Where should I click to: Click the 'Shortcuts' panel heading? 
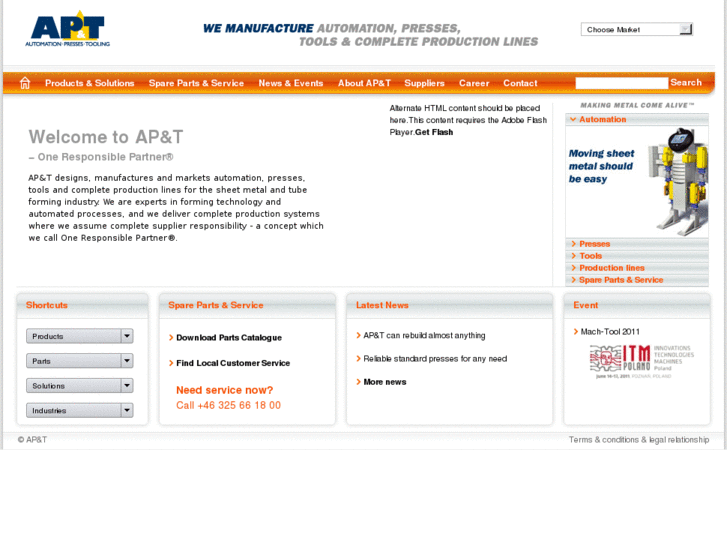(47, 305)
